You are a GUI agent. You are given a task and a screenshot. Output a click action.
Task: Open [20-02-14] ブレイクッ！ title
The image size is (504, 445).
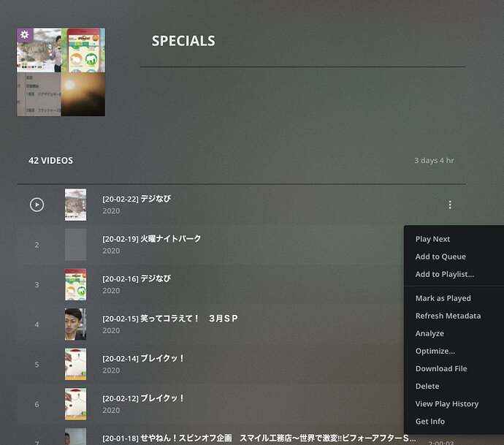pos(143,359)
